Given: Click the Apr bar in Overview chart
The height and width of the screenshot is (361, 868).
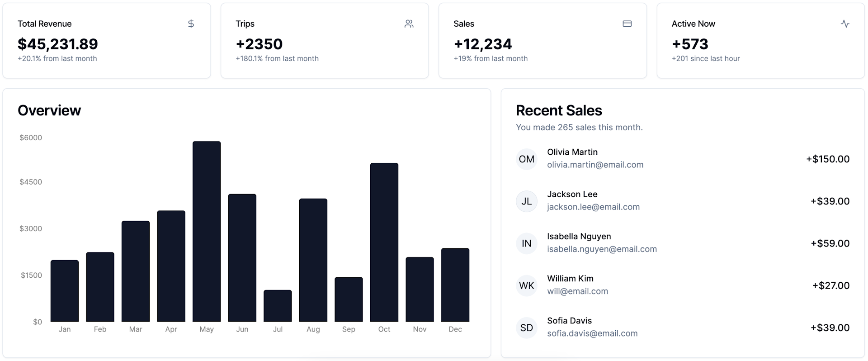Looking at the screenshot, I should [171, 266].
